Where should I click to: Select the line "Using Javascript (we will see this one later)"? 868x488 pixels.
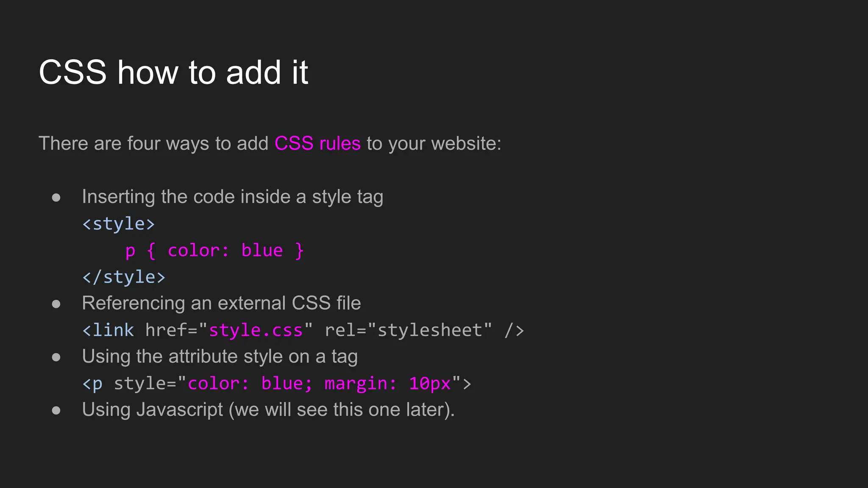[x=268, y=410]
